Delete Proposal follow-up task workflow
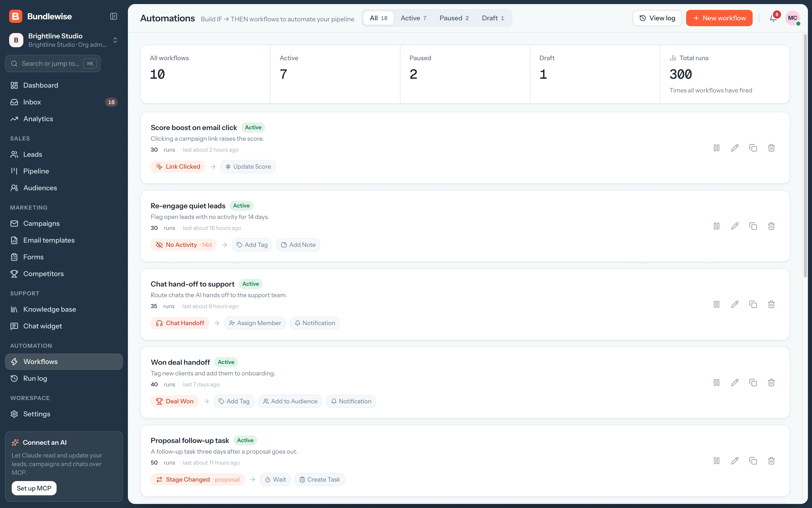This screenshot has height=508, width=812. click(771, 461)
